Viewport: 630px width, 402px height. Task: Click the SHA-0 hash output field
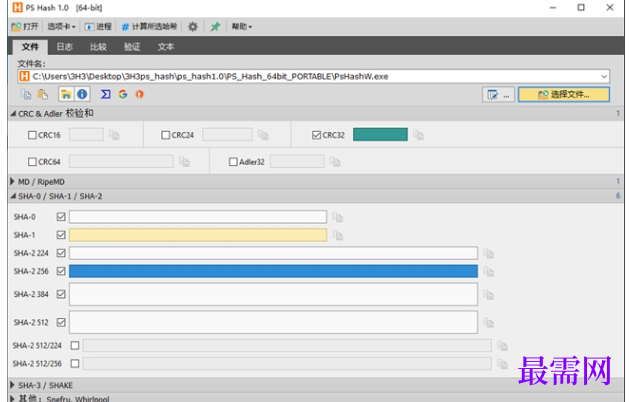(x=198, y=217)
